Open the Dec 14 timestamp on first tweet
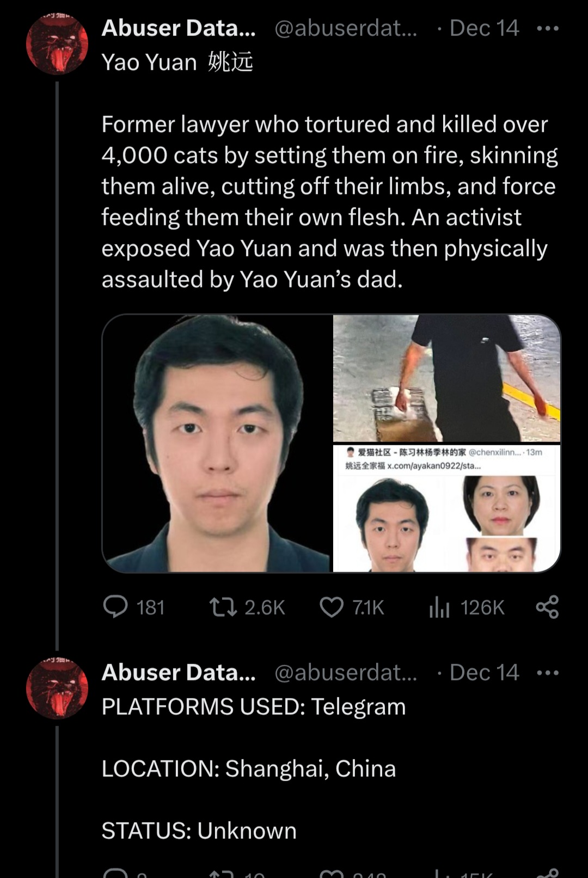This screenshot has width=588, height=878. [x=484, y=28]
